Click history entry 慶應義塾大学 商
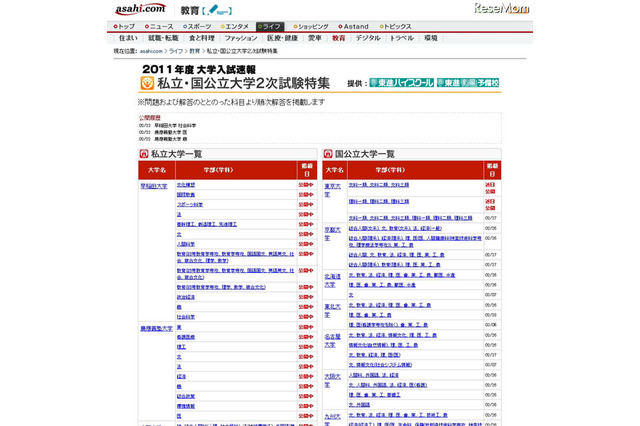This screenshot has width=640, height=426. 171,139
